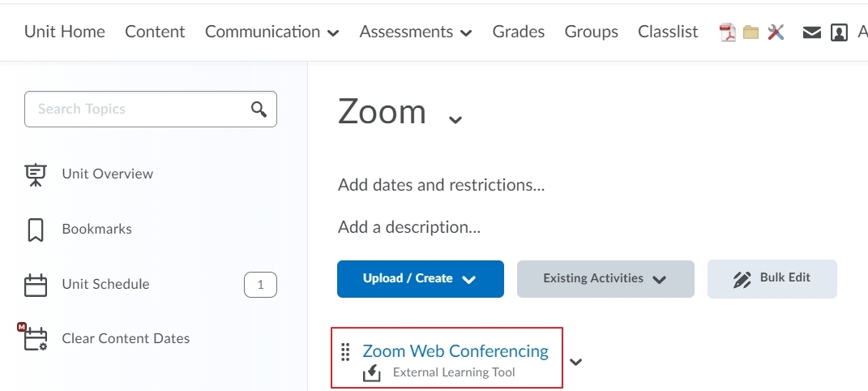Click the Unit Overview presentation board icon

(36, 174)
